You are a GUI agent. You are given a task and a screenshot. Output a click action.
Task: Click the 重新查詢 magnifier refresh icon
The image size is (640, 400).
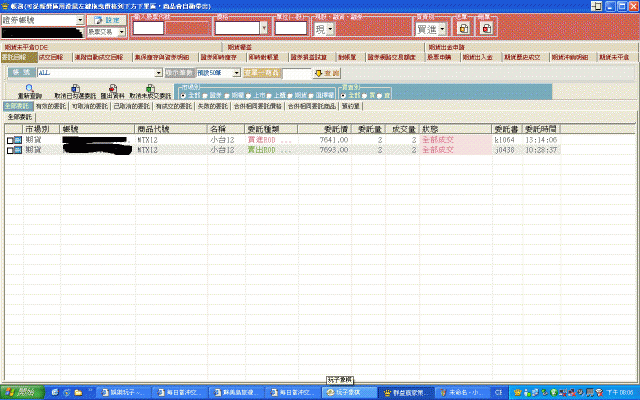29,88
